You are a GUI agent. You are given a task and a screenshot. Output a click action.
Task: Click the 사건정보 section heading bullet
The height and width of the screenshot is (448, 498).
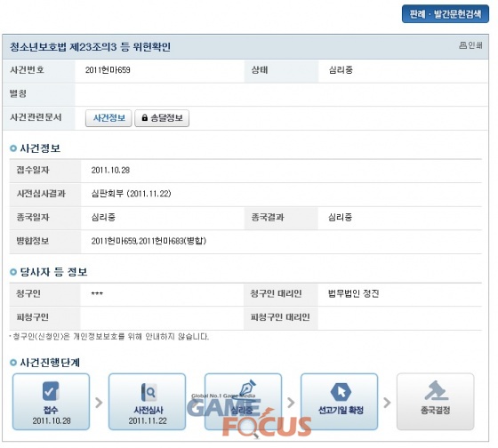[13, 148]
